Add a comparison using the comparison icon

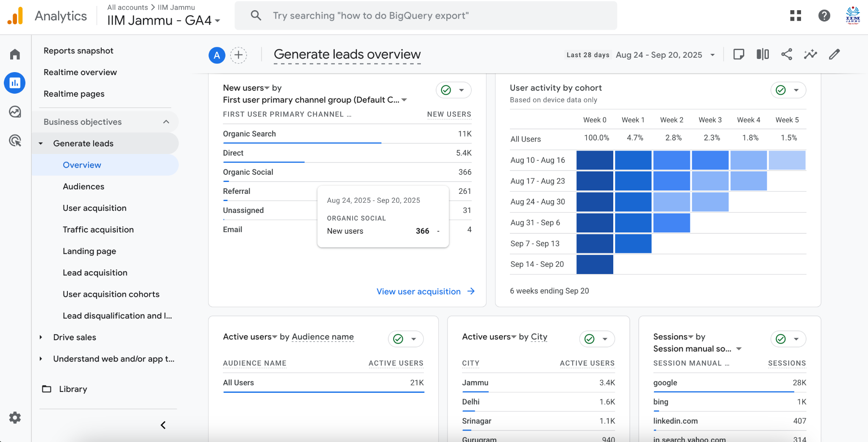(762, 54)
